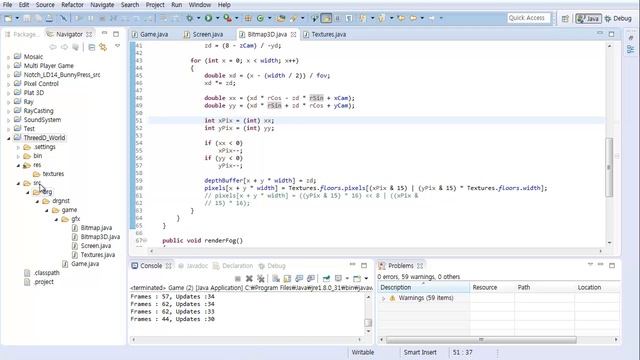Viewport: 640px width, 360px height.
Task: Click the Remove Launch X icon in Console
Action: [249, 278]
